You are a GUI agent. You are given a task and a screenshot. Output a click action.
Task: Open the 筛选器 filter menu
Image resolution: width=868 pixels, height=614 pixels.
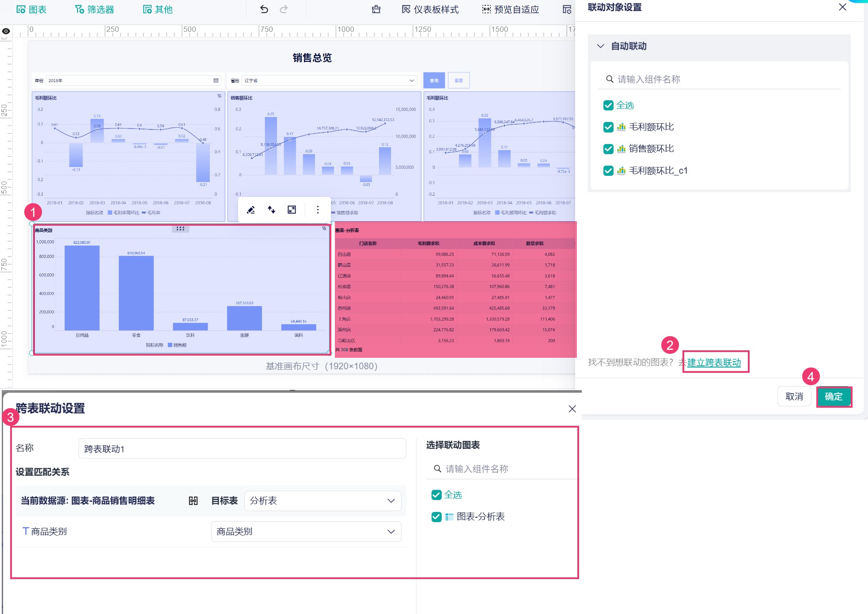click(95, 9)
